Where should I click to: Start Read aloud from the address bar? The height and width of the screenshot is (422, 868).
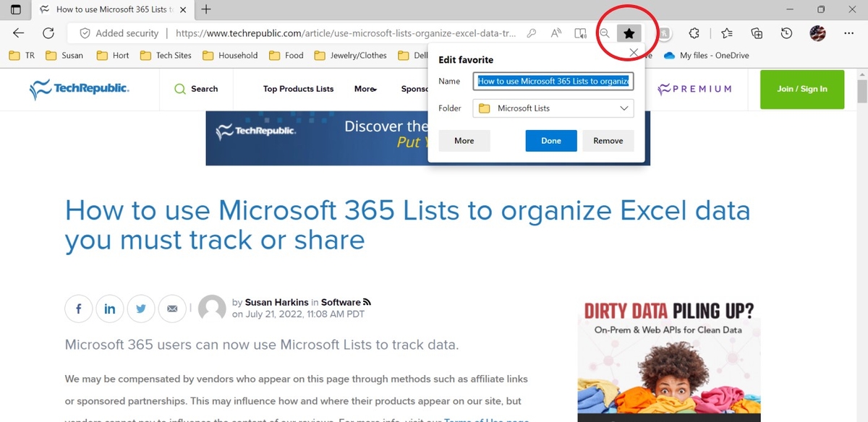[556, 33]
